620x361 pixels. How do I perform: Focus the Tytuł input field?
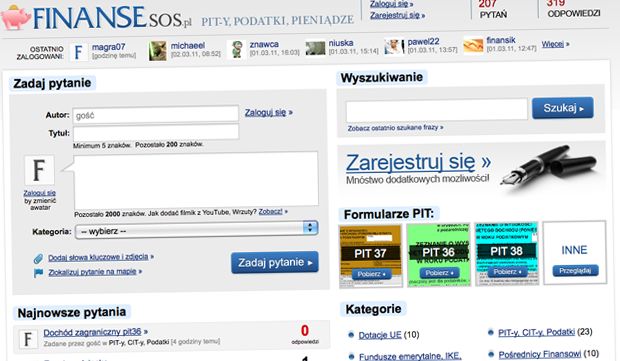tap(156, 132)
